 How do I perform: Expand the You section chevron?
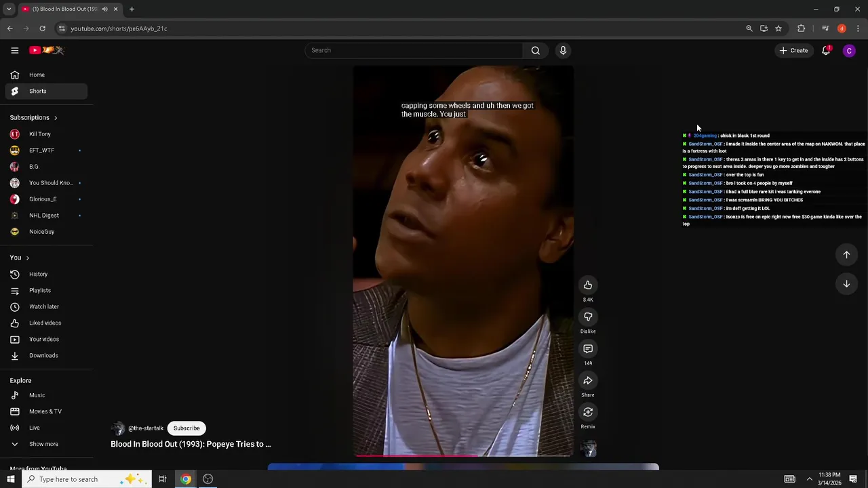coord(27,258)
